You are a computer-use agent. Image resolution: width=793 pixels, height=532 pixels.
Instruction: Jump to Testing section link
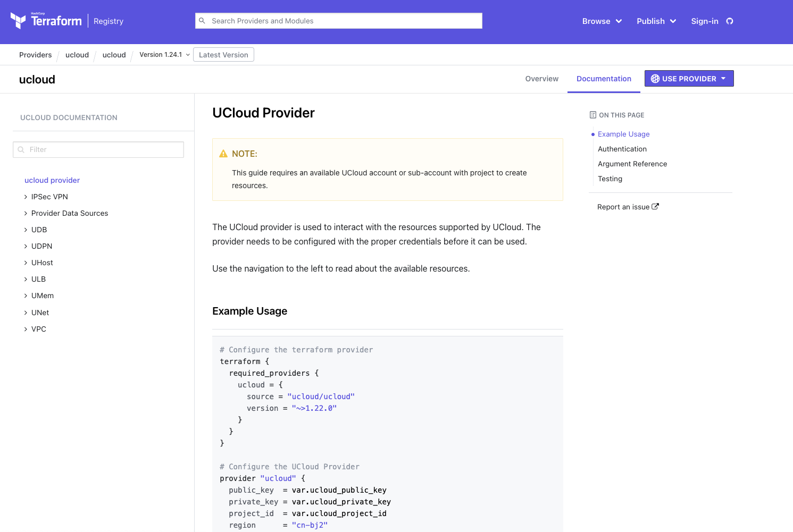(x=610, y=179)
